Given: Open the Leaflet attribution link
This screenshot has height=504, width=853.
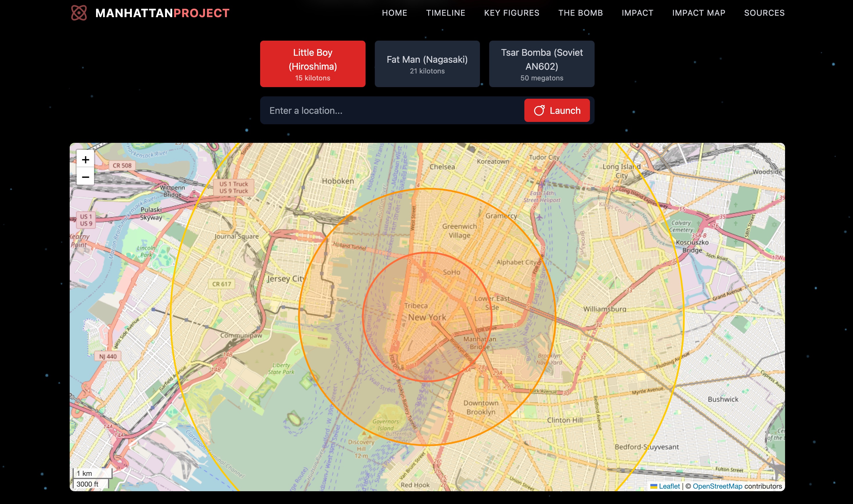Looking at the screenshot, I should (x=669, y=486).
